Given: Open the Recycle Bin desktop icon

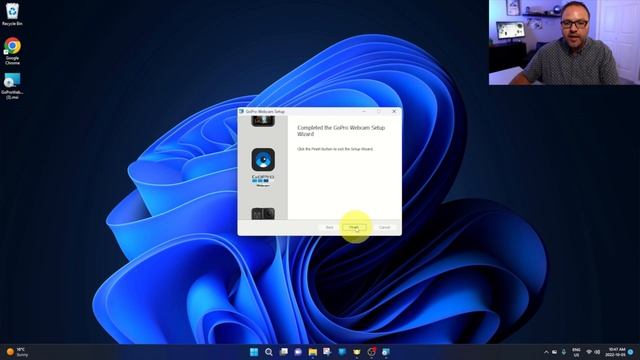Looking at the screenshot, I should (x=12, y=14).
